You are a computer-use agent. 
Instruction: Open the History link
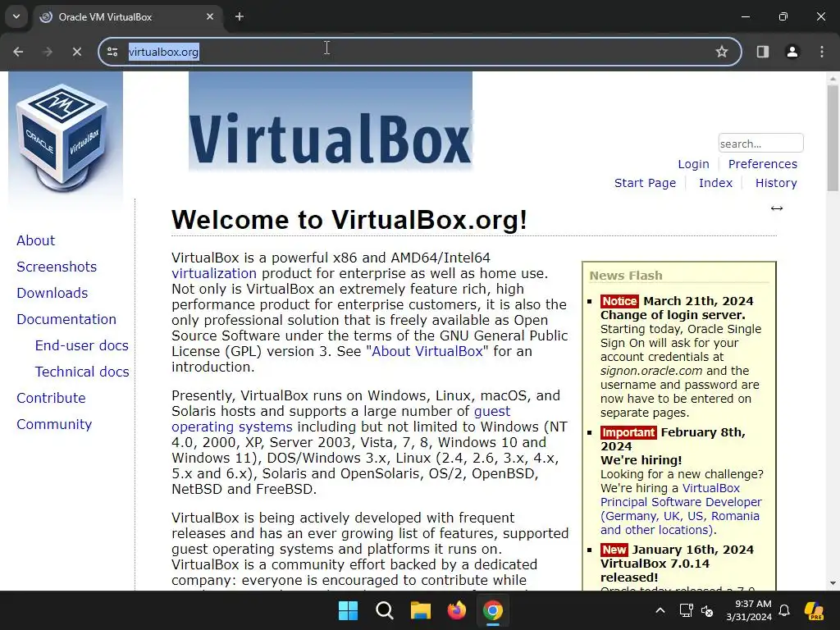(x=776, y=183)
